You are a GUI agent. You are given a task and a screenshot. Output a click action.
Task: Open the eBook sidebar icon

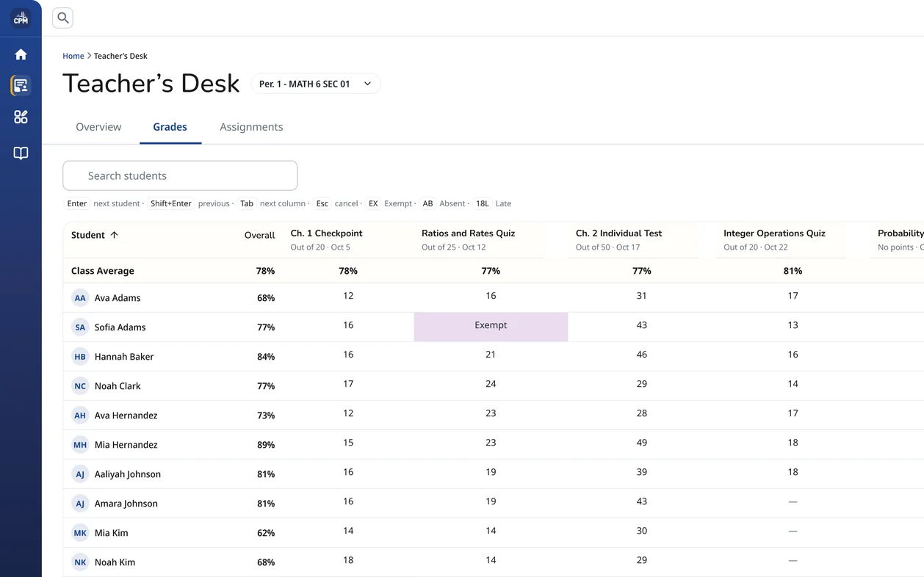point(21,153)
